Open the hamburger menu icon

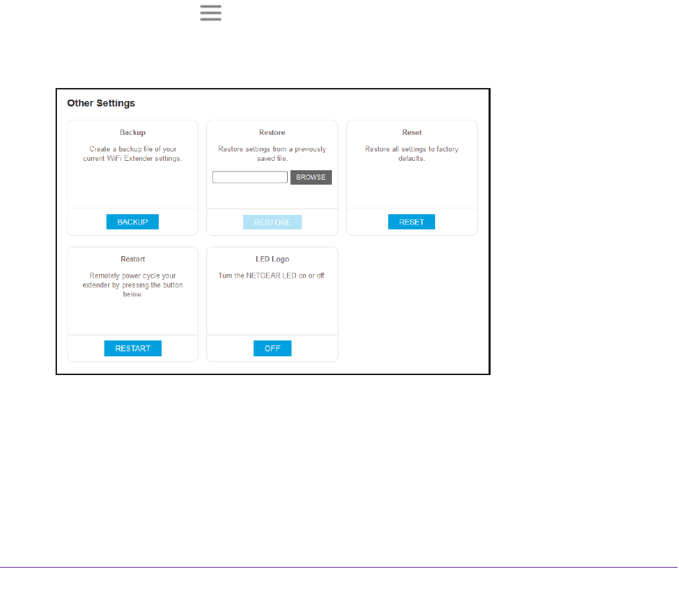(x=211, y=13)
